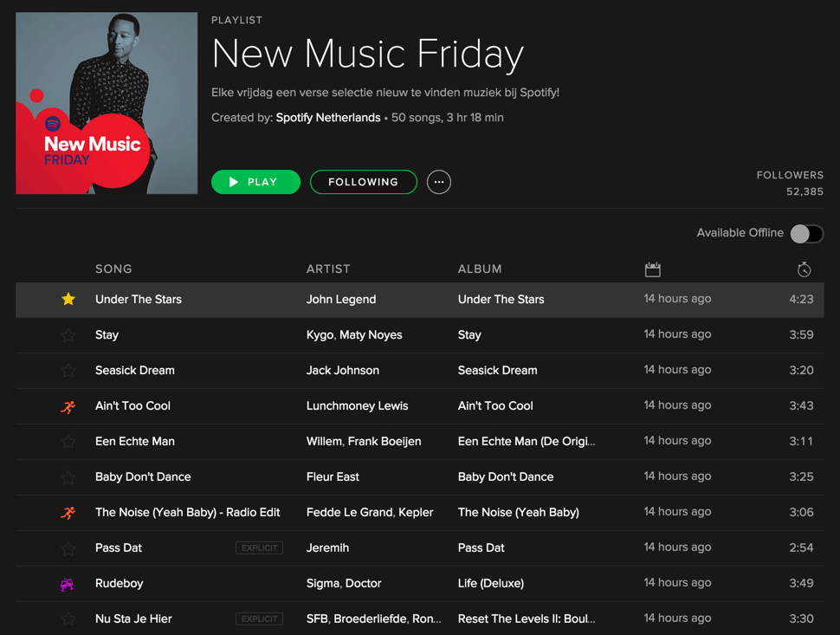Screen dimensions: 840x635
Task: Click the New Music Friday cover art
Action: (106, 103)
